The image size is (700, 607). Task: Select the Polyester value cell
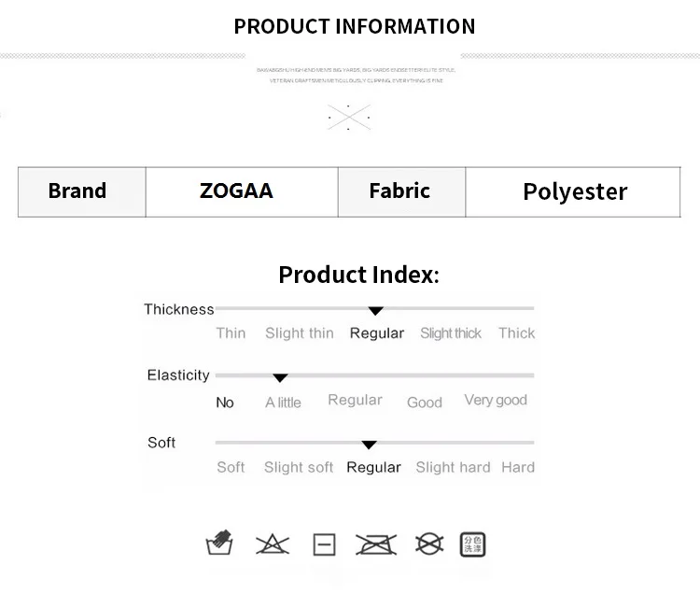point(573,192)
